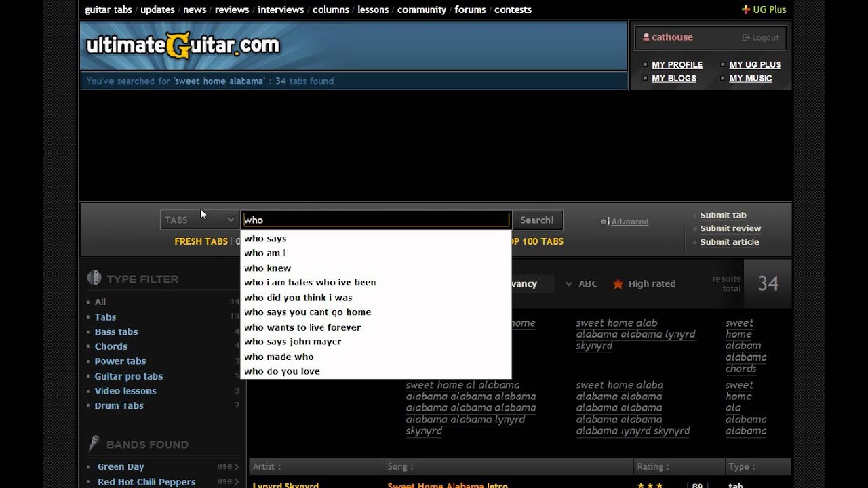Filter results by Bass tabs
Screen dimensions: 868x488
[116, 331]
